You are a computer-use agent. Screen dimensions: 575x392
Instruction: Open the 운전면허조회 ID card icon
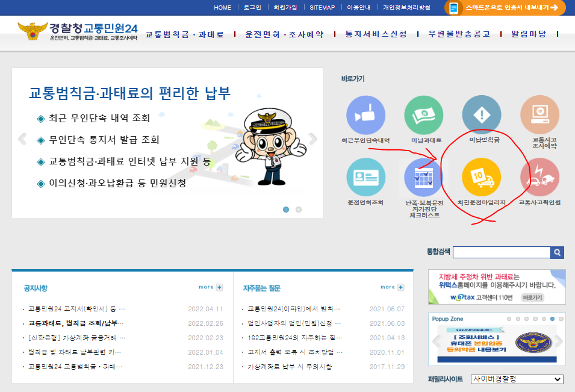click(x=365, y=178)
